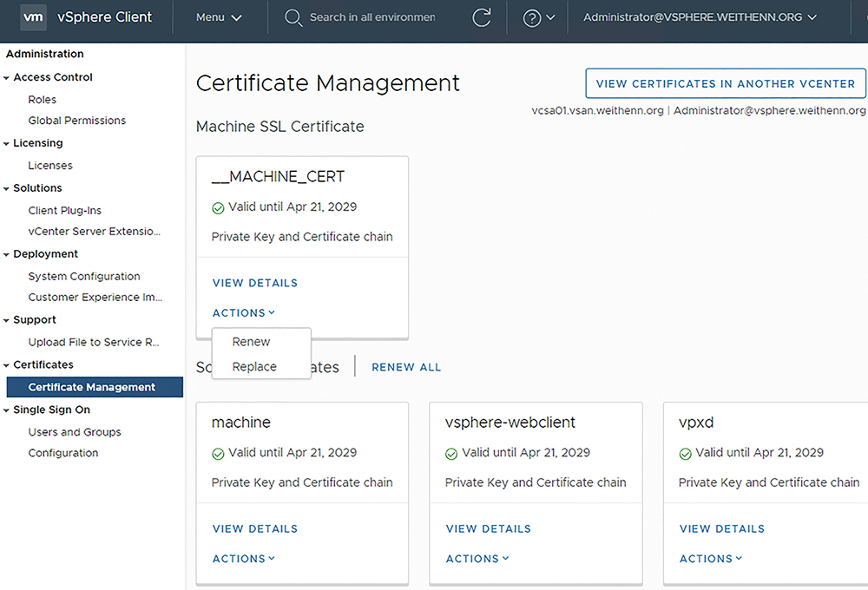
Task: Click the Certificate Management page heading
Action: (x=328, y=83)
